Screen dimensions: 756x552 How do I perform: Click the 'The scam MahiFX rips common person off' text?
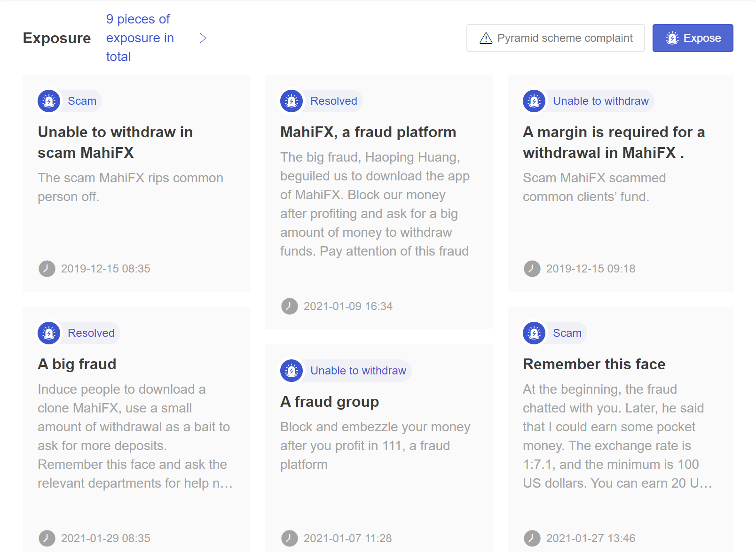tap(131, 187)
